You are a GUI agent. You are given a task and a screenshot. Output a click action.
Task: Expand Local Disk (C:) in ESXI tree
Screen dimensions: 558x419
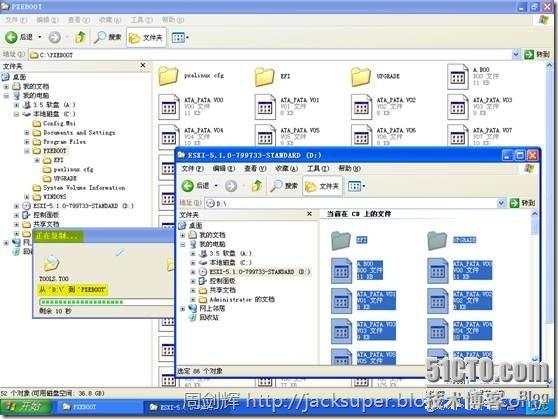point(193,263)
